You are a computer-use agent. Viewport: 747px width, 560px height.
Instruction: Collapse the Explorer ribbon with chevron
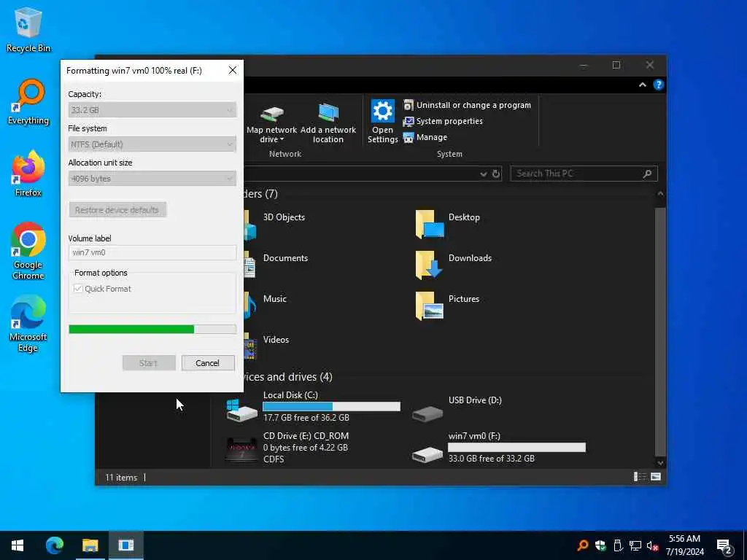coord(642,85)
